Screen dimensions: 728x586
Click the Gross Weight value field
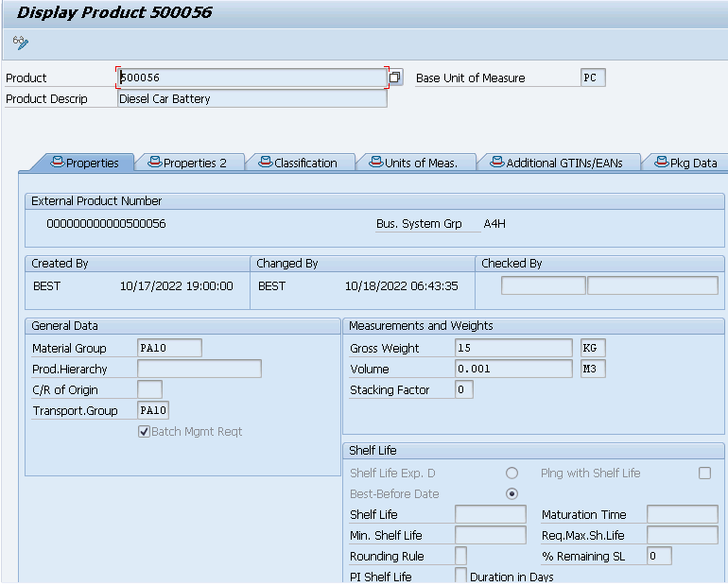[x=513, y=348]
